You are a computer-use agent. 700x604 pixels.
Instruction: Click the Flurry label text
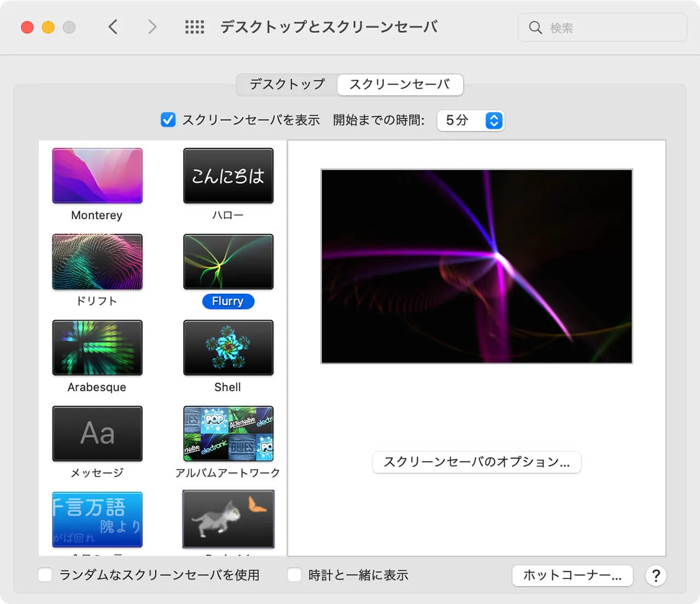click(x=228, y=301)
